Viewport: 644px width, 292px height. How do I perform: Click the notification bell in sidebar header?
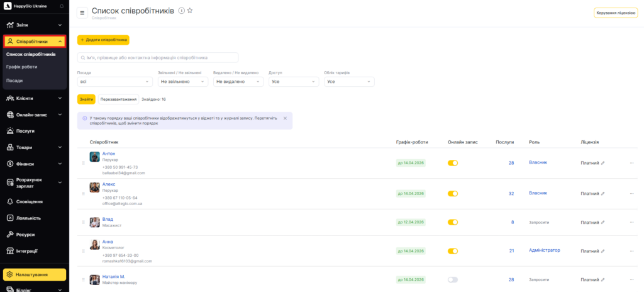pos(61,6)
